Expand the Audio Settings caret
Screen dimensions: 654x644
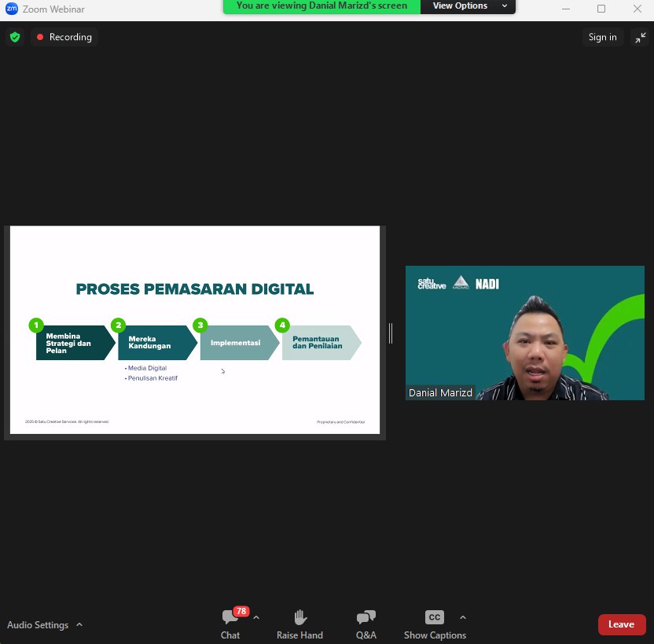[x=79, y=625]
